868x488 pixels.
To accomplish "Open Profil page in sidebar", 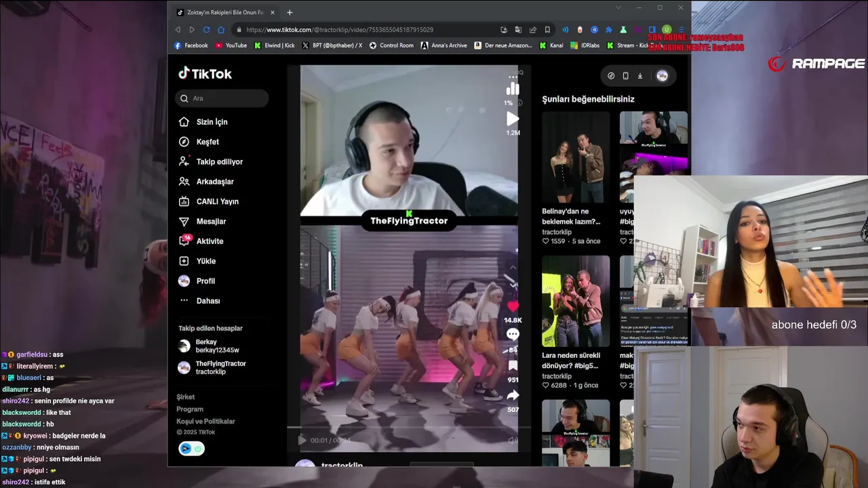I will (197, 281).
